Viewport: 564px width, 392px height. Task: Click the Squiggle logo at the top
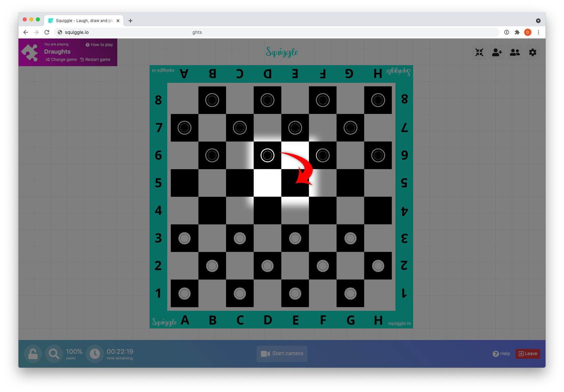[282, 52]
